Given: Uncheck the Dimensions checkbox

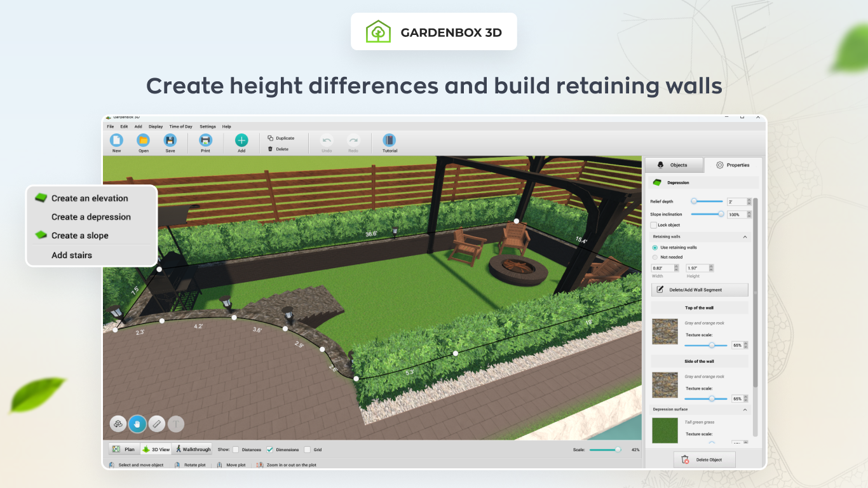Looking at the screenshot, I should pyautogui.click(x=270, y=450).
